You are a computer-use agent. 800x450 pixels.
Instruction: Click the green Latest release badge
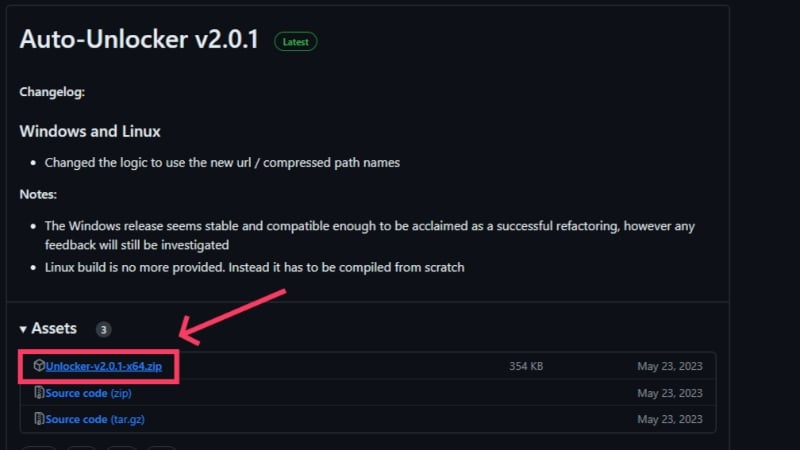[x=296, y=42]
